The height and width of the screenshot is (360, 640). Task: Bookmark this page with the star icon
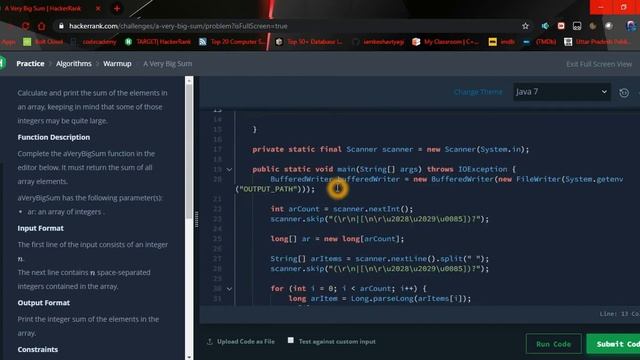[x=525, y=26]
